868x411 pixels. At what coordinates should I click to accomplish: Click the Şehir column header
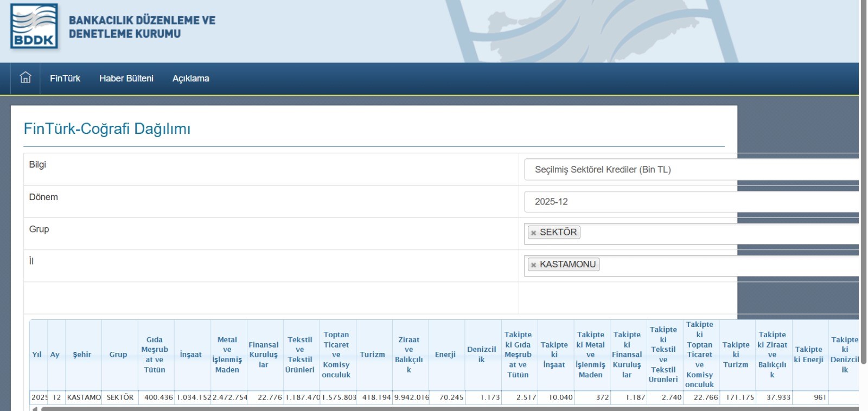82,355
